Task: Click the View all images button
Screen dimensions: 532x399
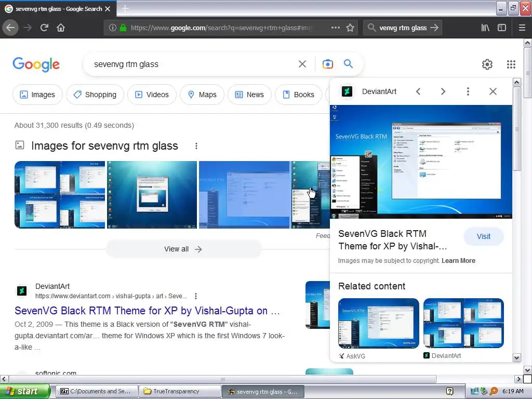Action: tap(183, 249)
